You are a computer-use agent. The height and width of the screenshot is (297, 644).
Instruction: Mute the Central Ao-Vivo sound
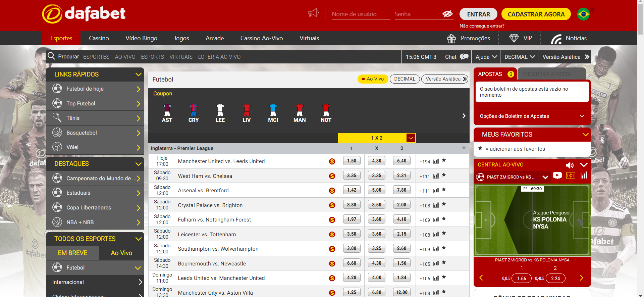[570, 165]
